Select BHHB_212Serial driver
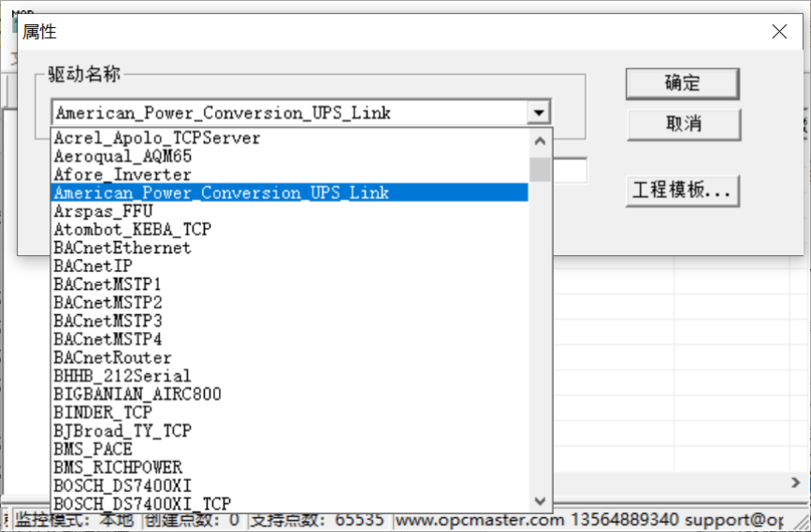Image resolution: width=811 pixels, height=532 pixels. pyautogui.click(x=290, y=376)
